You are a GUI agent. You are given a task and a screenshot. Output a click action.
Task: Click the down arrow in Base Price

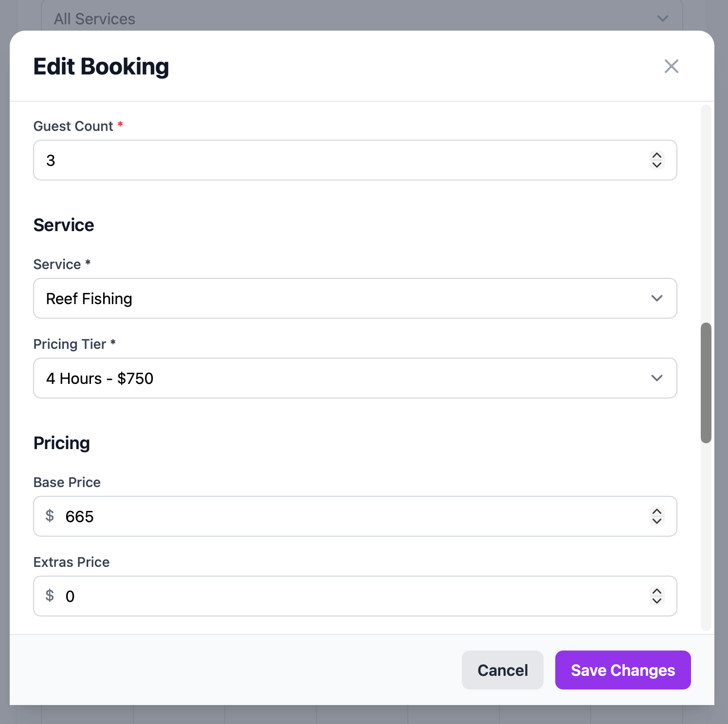(656, 521)
